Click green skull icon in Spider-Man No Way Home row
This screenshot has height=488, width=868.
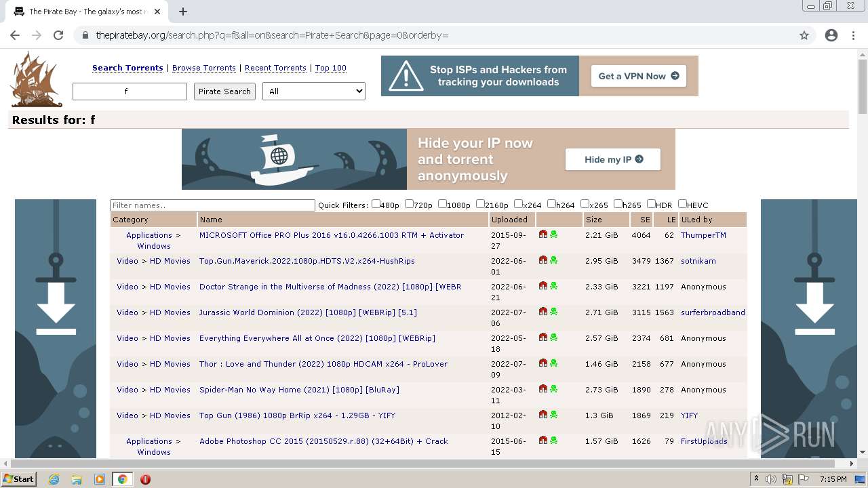[554, 389]
